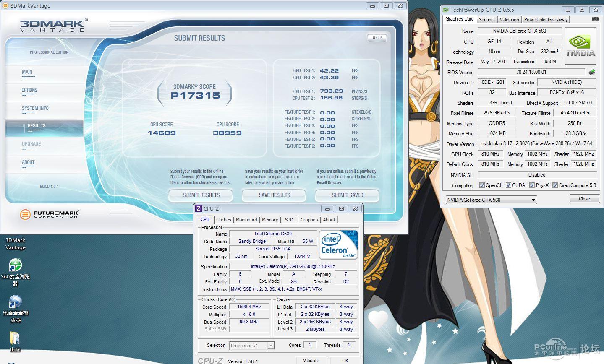The width and height of the screenshot is (604, 364).
Task: Click the NVIDIA logo in GPU-Z
Action: tap(580, 46)
